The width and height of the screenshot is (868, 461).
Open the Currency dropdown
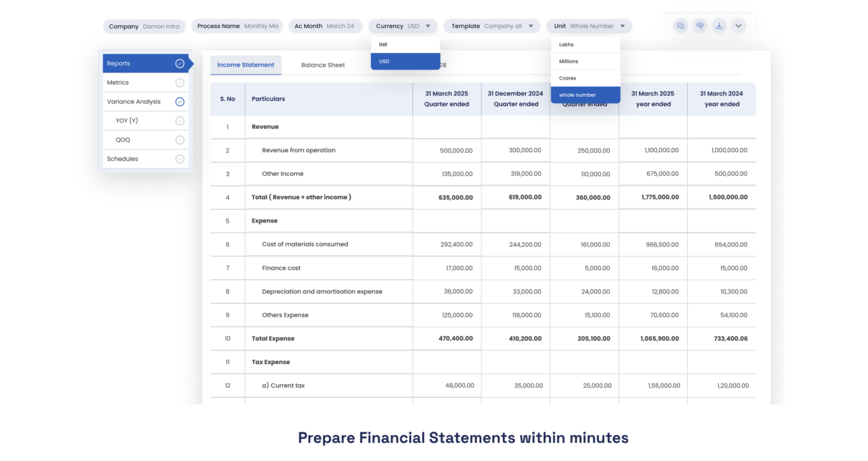coord(403,25)
